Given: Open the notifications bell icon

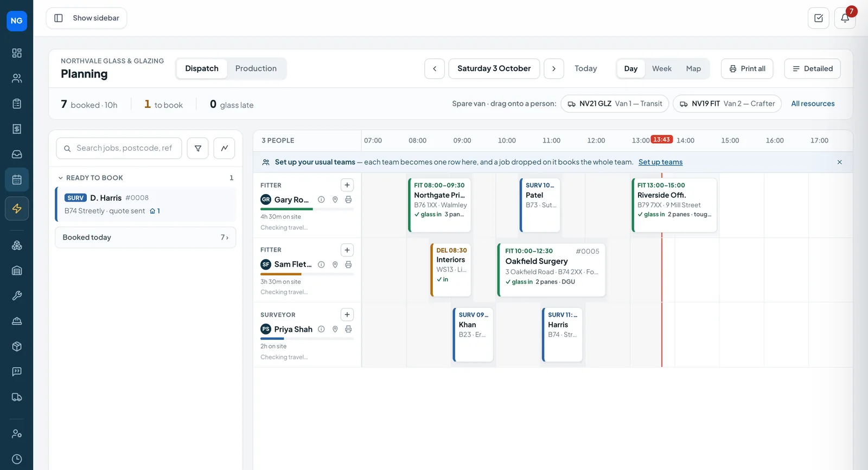Looking at the screenshot, I should click(x=845, y=18).
